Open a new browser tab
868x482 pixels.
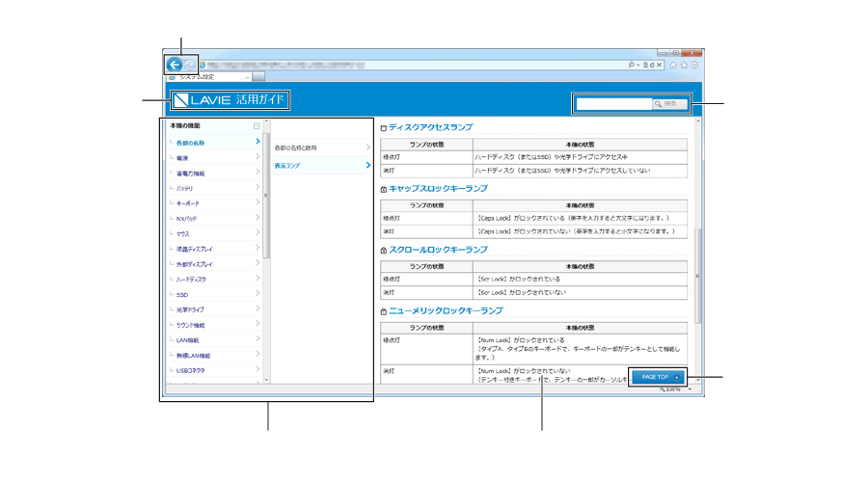[258, 77]
